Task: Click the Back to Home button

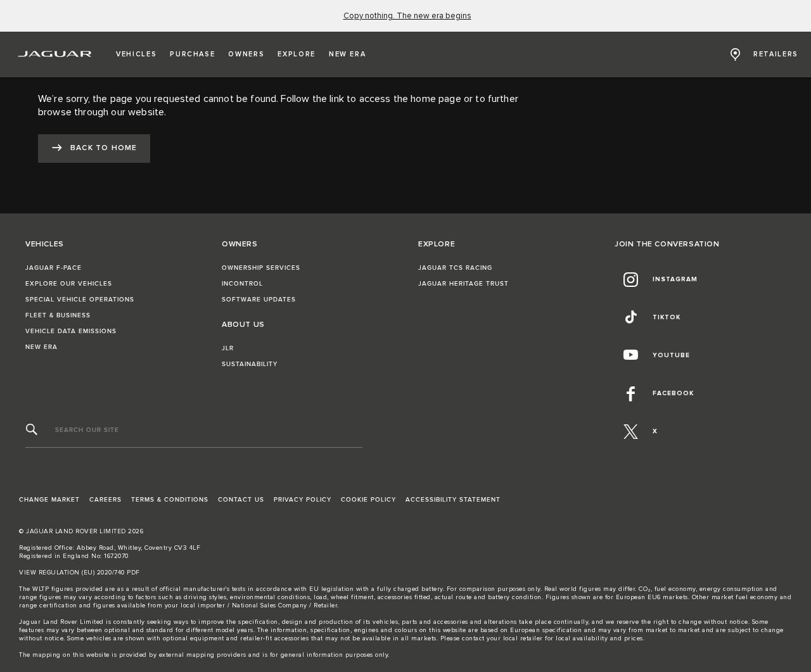Action: (x=94, y=148)
